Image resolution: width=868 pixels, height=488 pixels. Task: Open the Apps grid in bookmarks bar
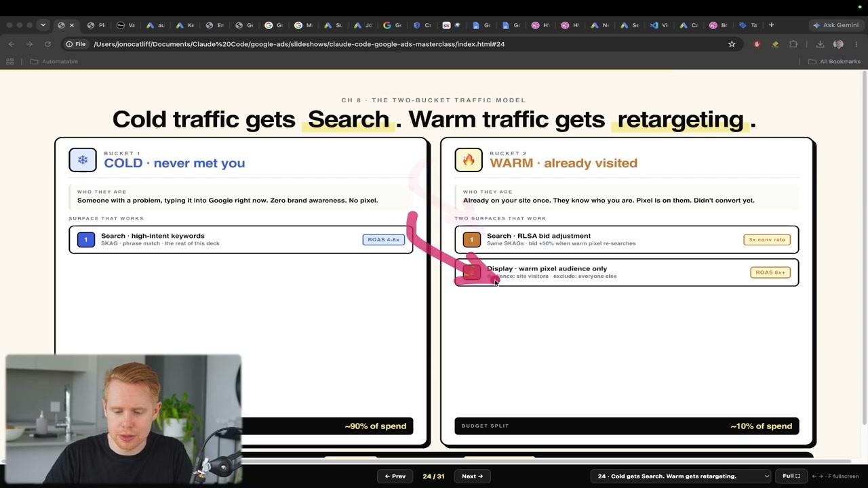[x=10, y=62]
